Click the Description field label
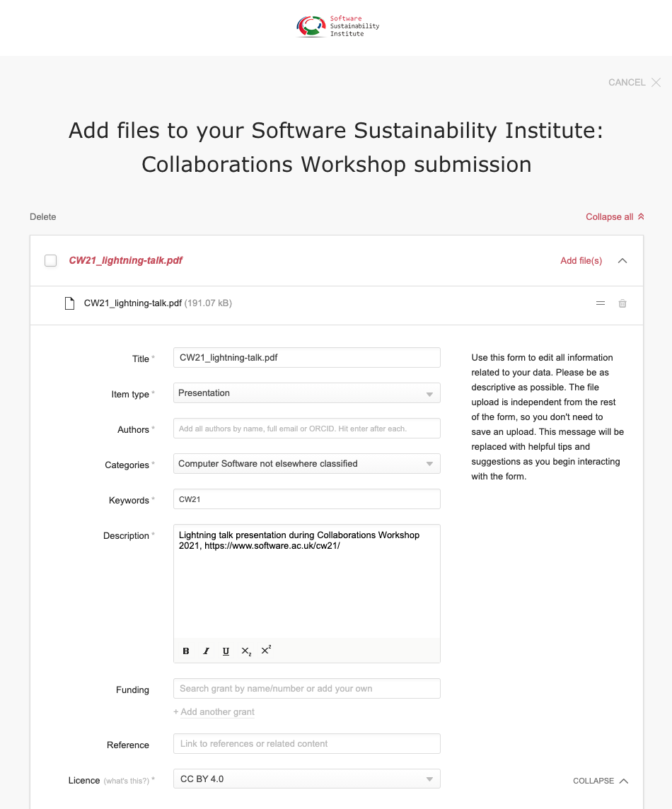Viewport: 672px width, 809px height. (x=126, y=535)
